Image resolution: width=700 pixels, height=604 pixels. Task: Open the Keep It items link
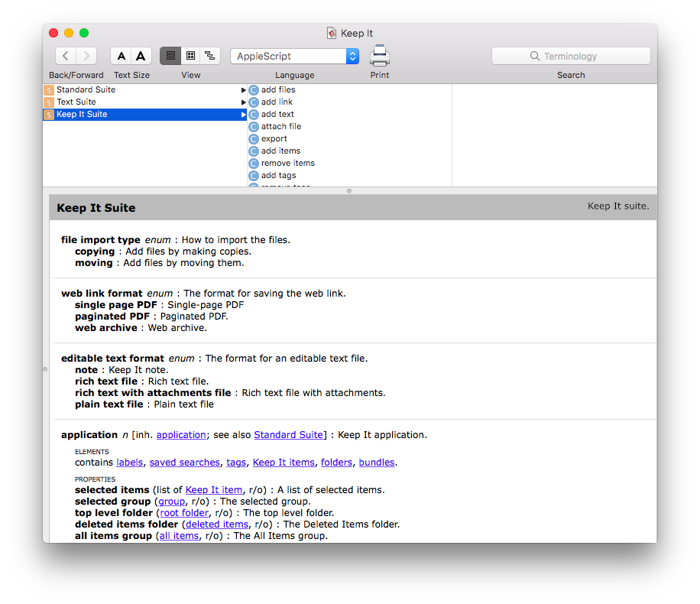pyautogui.click(x=284, y=463)
